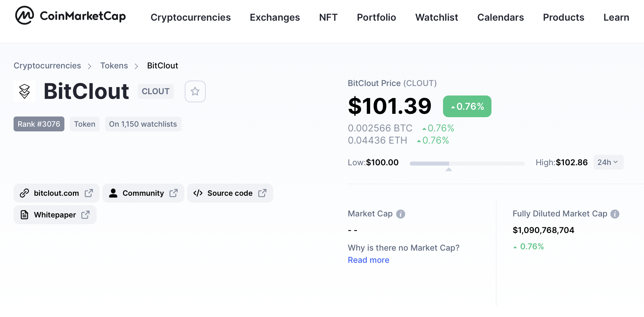
Task: Click the BitClout breadcrumb current page text
Action: pos(163,66)
